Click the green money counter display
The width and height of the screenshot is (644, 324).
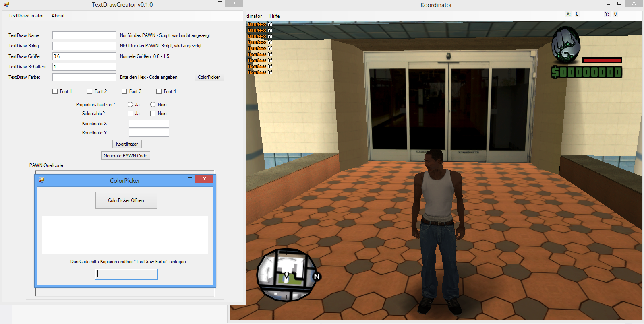click(x=586, y=72)
